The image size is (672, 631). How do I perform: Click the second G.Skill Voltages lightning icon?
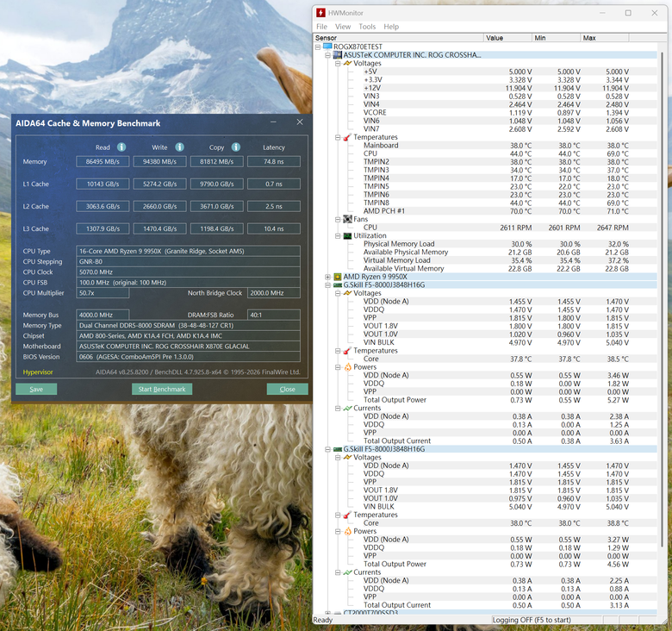(347, 458)
